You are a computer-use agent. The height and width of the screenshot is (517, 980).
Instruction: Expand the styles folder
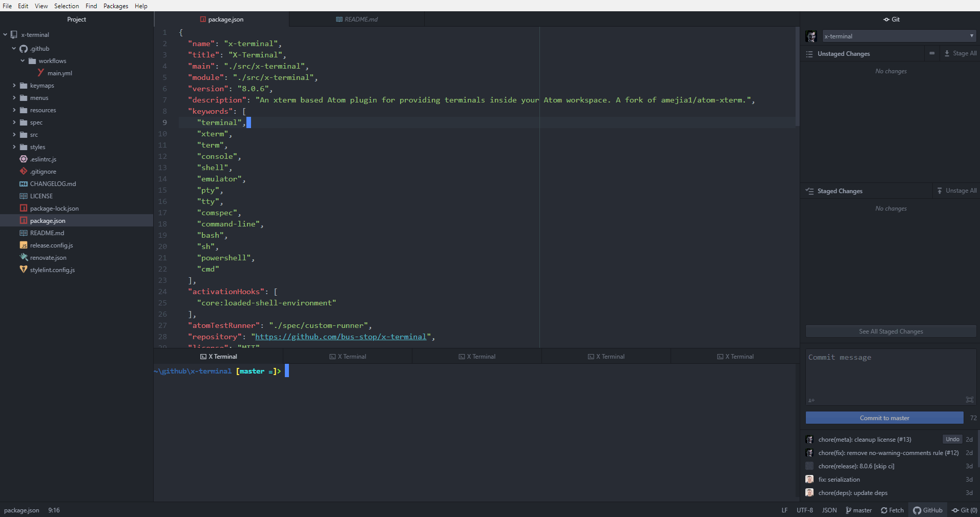click(14, 147)
